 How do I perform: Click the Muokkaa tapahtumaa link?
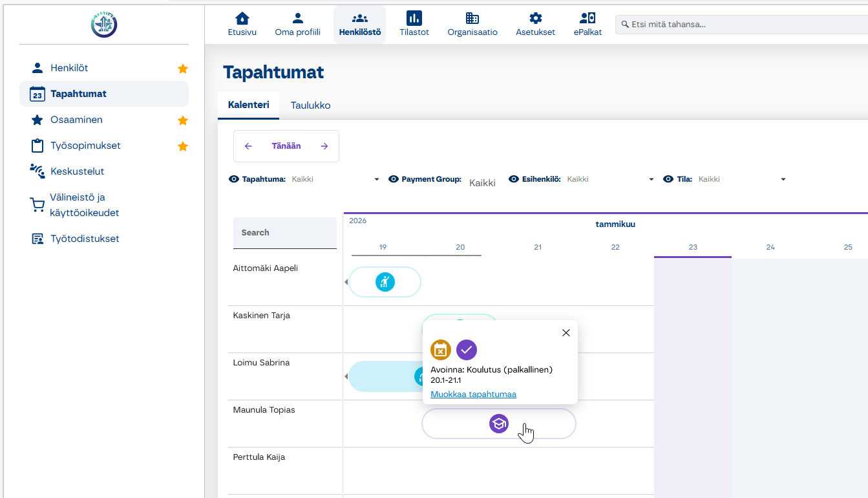click(x=473, y=394)
